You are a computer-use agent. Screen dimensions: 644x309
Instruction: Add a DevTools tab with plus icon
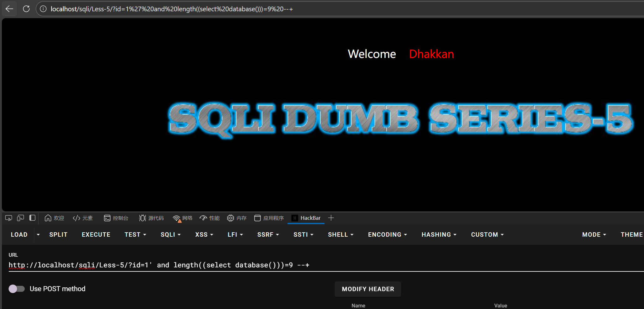[x=331, y=218]
